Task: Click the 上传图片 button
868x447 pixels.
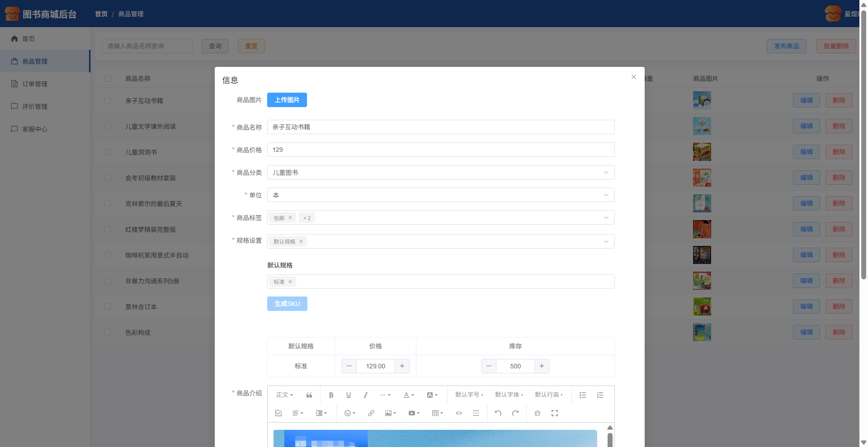Action: coord(287,100)
